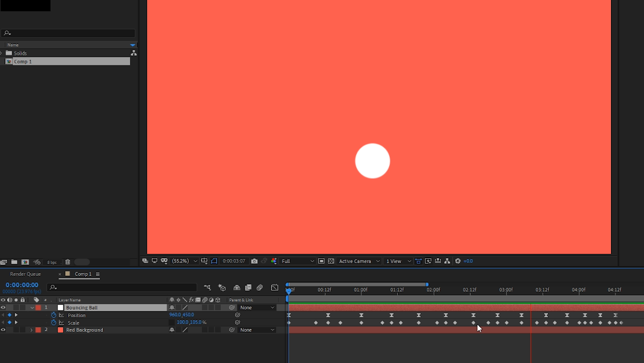Expand the Red Background layer
644x363 pixels.
[x=31, y=329]
